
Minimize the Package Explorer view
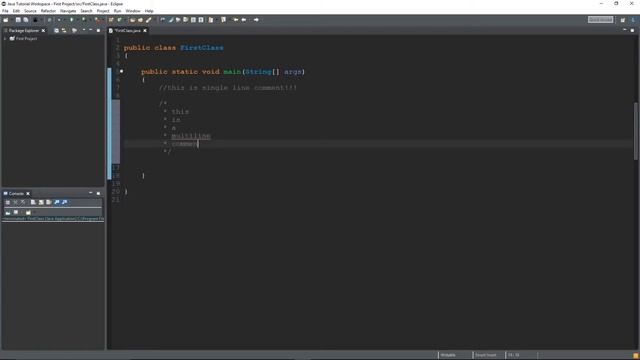(91, 30)
